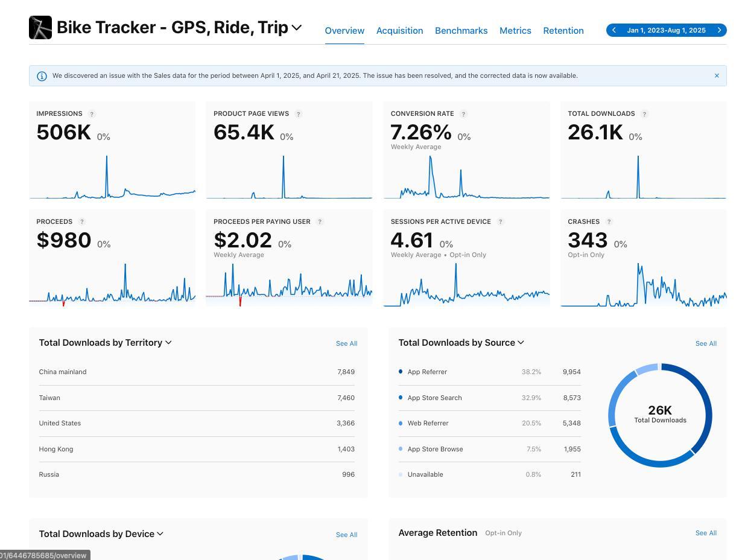
Task: Toggle the Web Referrer legend dot
Action: (x=400, y=423)
